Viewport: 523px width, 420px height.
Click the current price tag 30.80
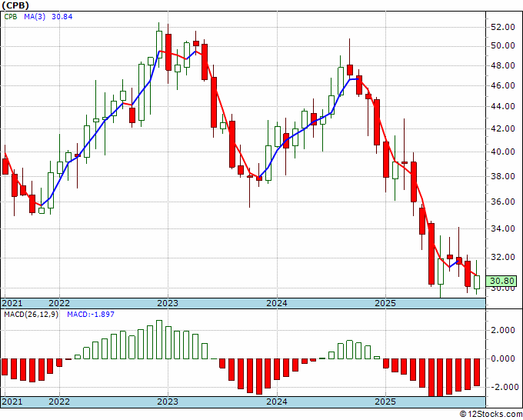(501, 281)
